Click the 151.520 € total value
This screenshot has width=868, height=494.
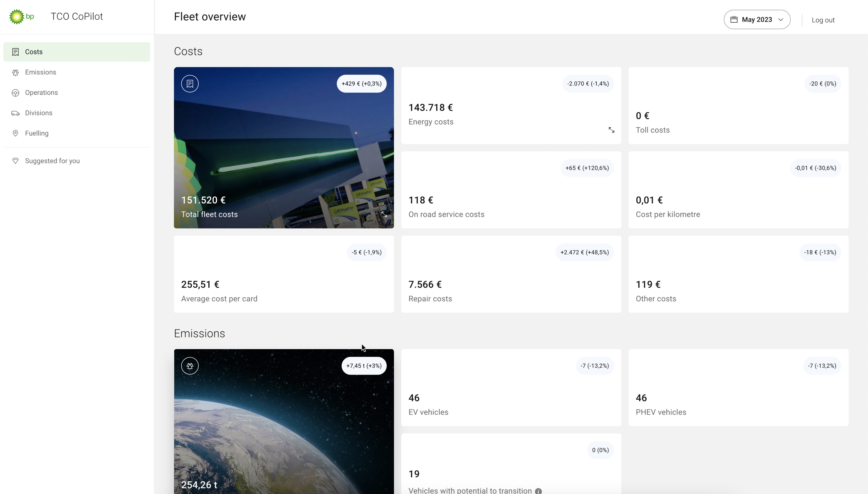203,200
